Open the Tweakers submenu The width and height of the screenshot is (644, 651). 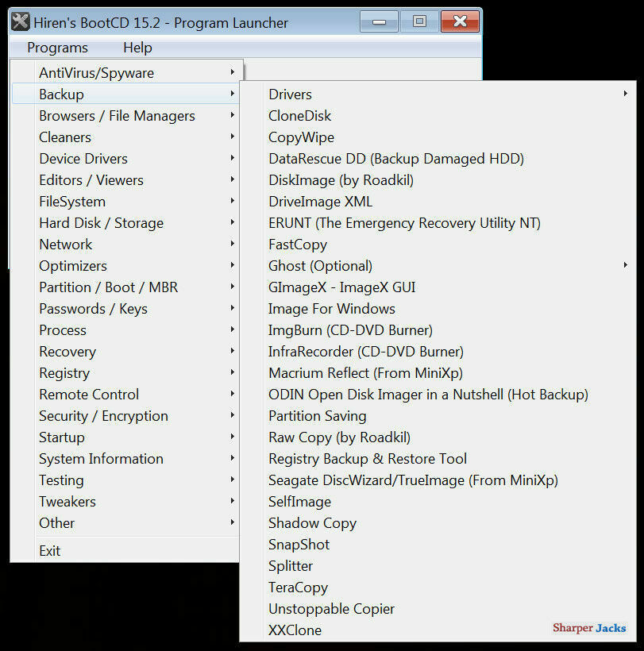pos(125,502)
